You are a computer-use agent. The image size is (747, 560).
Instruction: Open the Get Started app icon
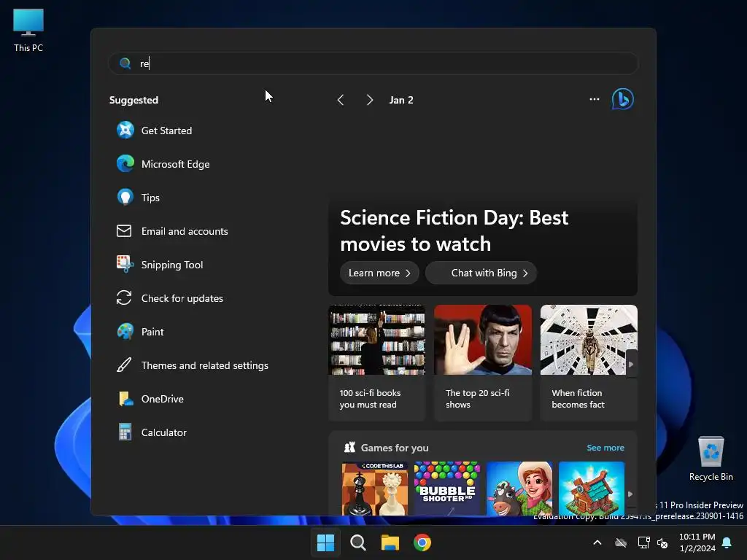(x=125, y=130)
